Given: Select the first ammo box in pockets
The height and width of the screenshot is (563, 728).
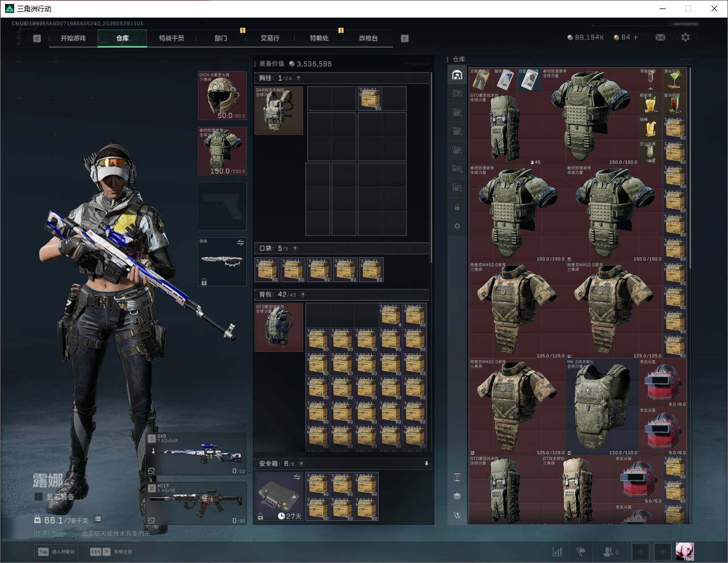Looking at the screenshot, I should (x=267, y=270).
